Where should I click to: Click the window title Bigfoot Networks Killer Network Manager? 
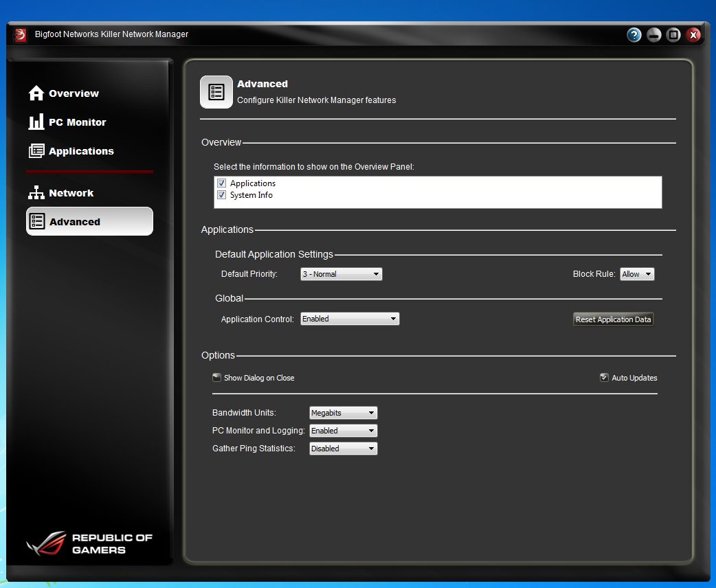(x=111, y=34)
